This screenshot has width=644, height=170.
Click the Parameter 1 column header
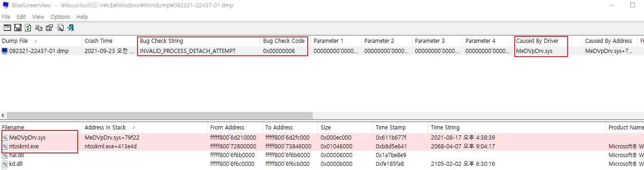pos(336,41)
